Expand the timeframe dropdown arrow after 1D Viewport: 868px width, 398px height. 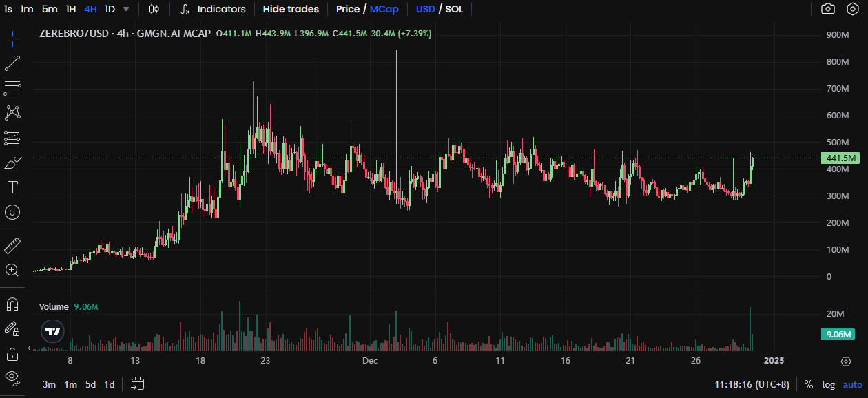tap(126, 9)
